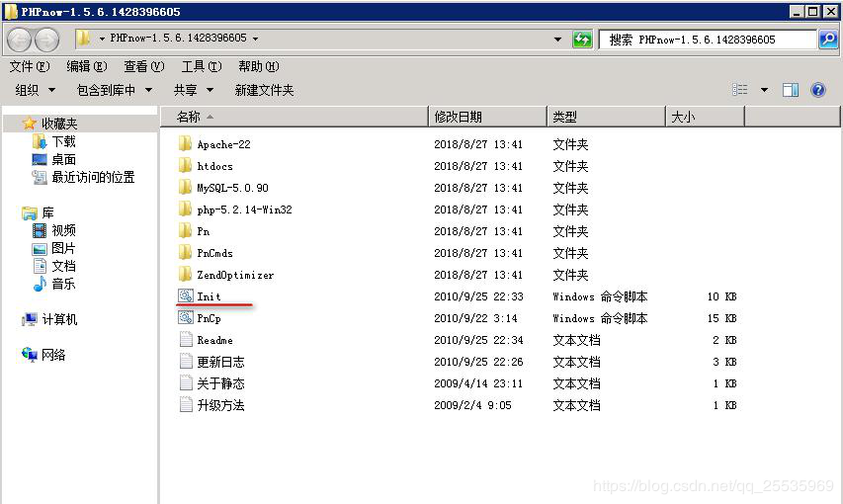
Task: Open the 文件(F) menu
Action: coord(30,66)
